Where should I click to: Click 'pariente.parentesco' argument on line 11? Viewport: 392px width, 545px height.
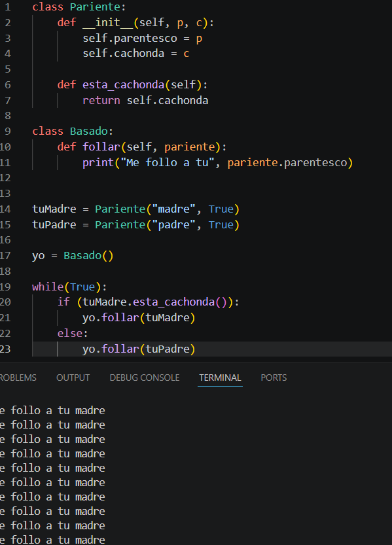point(287,162)
